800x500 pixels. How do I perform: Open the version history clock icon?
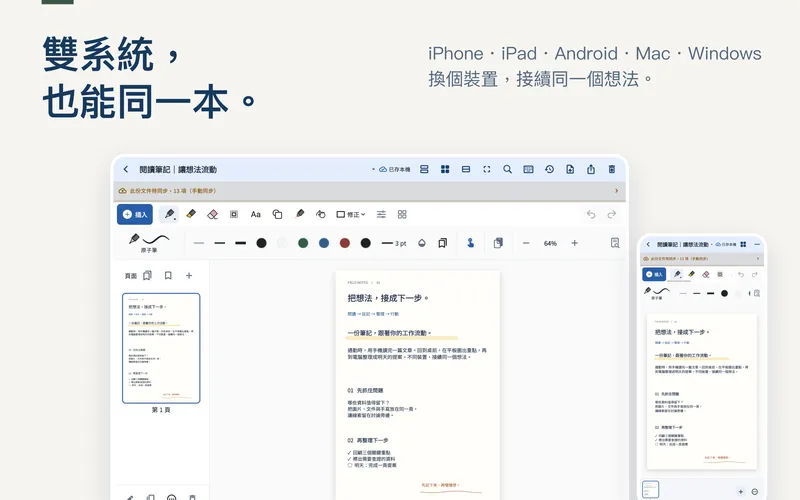tap(549, 169)
